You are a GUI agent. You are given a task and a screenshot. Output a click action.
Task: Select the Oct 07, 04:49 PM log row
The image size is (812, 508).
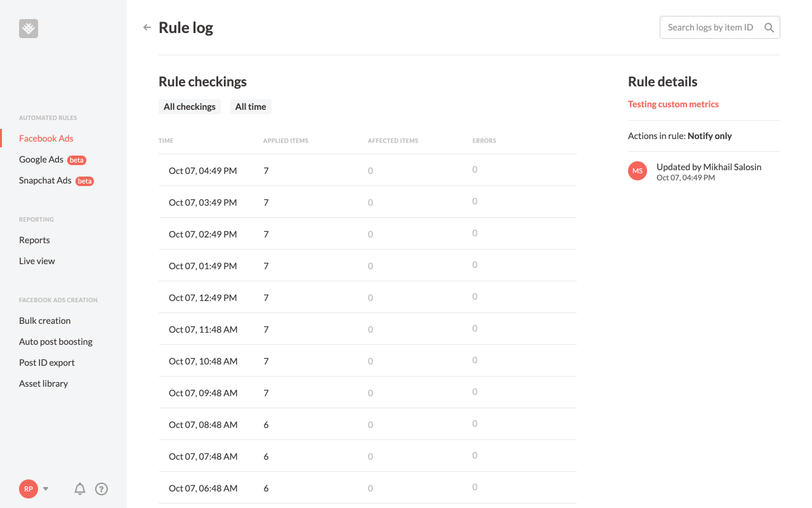(x=368, y=170)
